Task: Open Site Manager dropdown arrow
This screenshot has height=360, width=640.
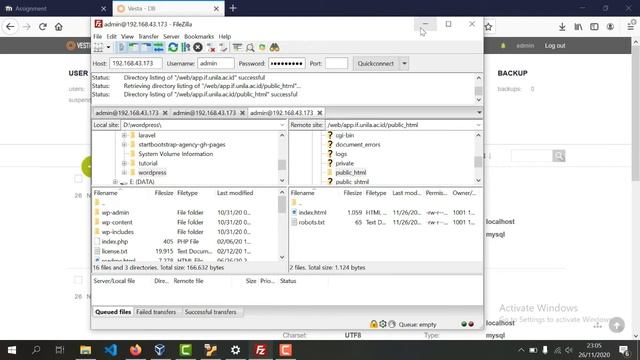Action: [x=109, y=48]
